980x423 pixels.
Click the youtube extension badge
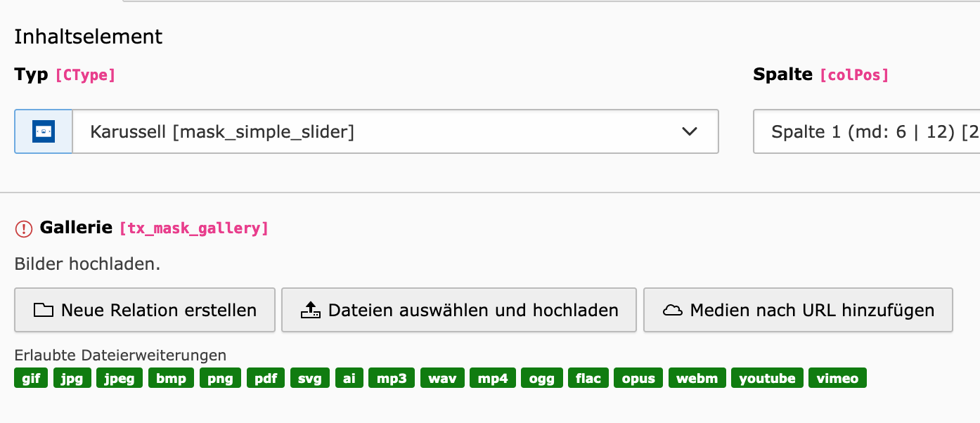(767, 379)
